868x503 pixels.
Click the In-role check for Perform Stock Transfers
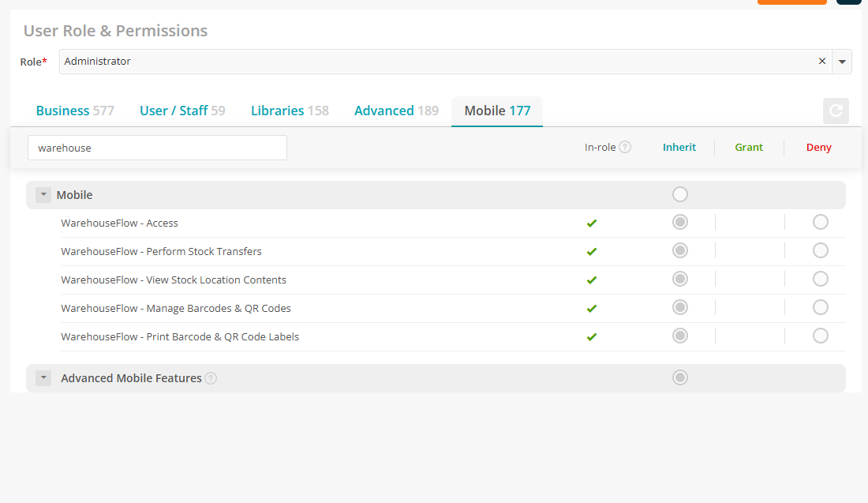point(592,251)
